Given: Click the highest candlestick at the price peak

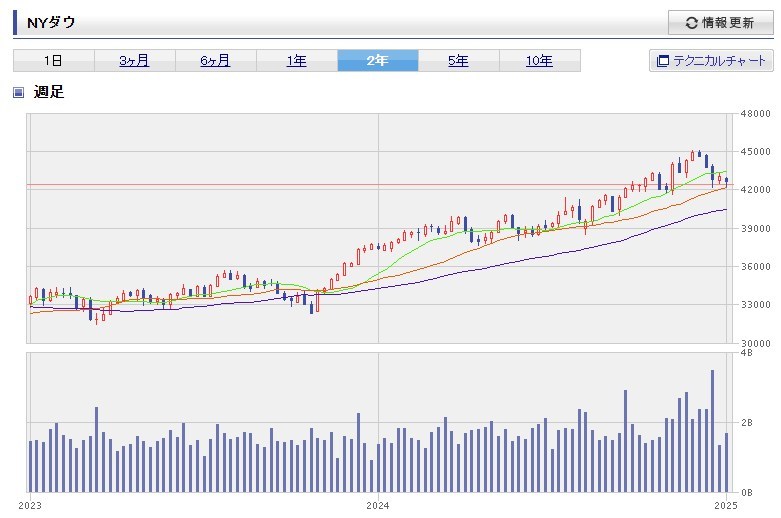Looking at the screenshot, I should 692,156.
